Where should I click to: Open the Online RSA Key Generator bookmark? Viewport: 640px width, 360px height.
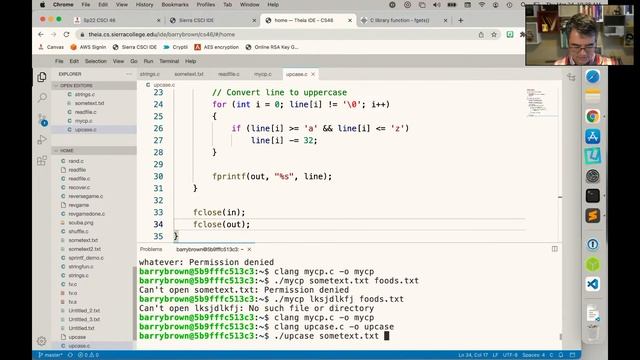pyautogui.click(x=272, y=47)
